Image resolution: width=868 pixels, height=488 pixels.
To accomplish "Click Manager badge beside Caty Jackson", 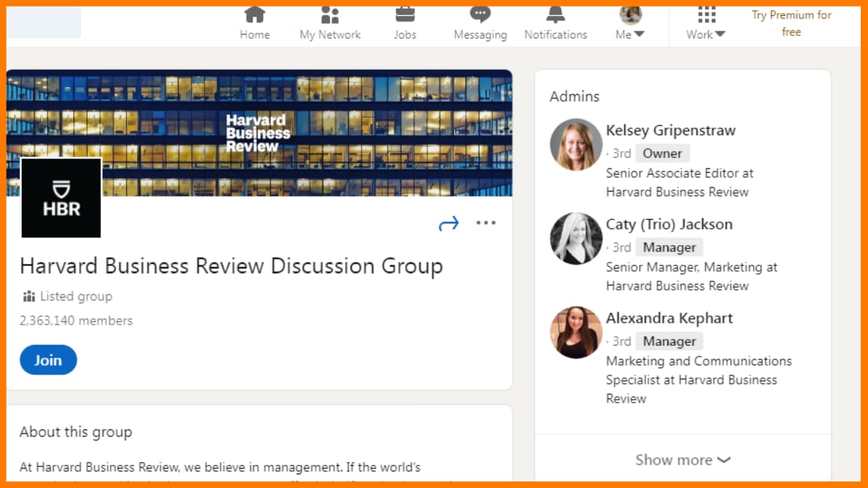I will [669, 247].
